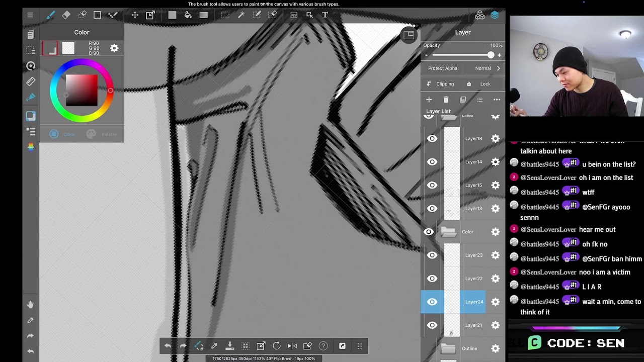The image size is (644, 362).
Task: Select the Brush tool in top toolbar
Action: tap(50, 15)
